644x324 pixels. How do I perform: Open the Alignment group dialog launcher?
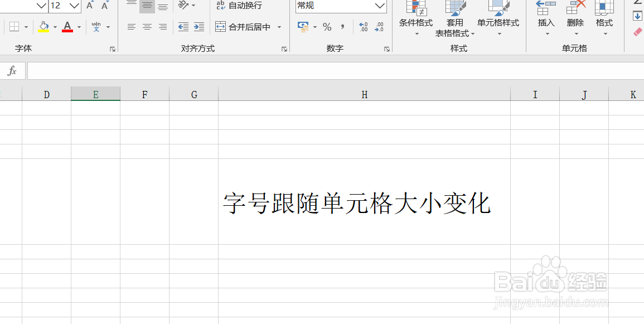coord(284,49)
